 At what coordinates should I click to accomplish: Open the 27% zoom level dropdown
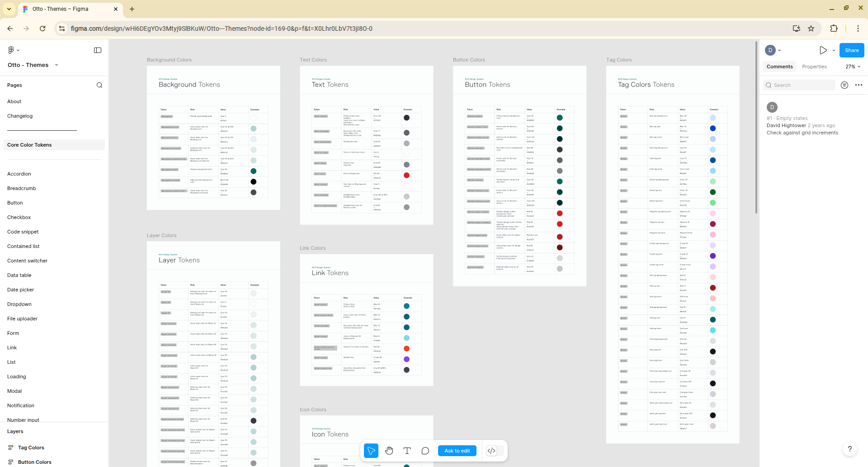click(x=853, y=67)
